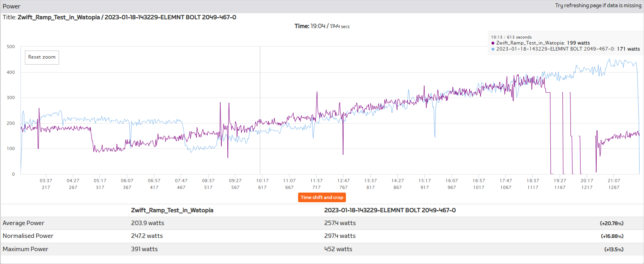Click the Zwift_Ramp_Test_in_Watopia column header
Screen dimensions: 644x264
172,210
